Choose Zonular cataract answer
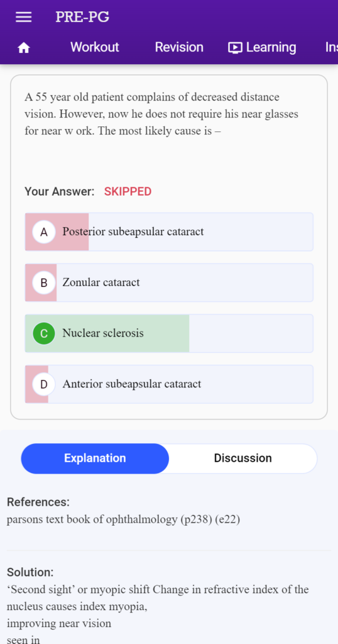Viewport: 338px width, 644px height. (169, 282)
